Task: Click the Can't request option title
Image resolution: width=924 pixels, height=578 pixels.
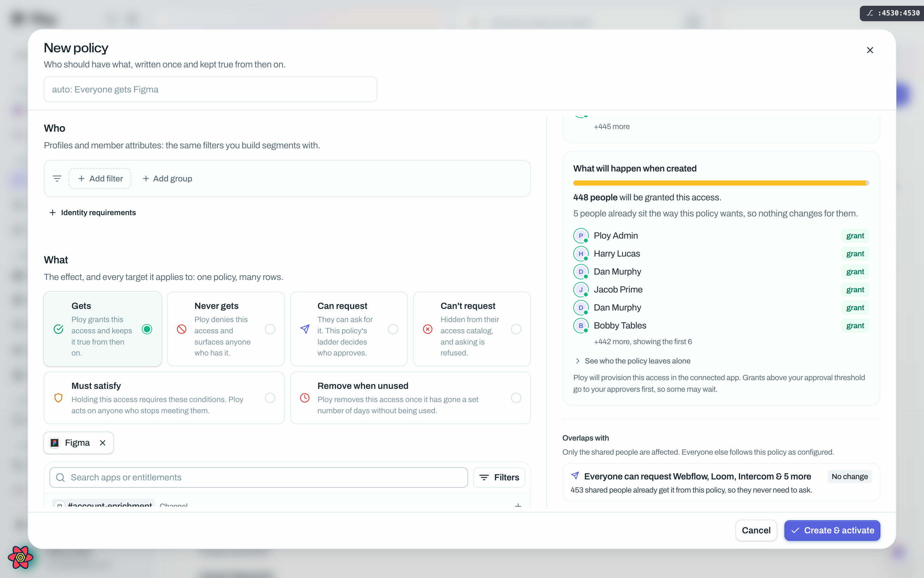Action: [468, 306]
